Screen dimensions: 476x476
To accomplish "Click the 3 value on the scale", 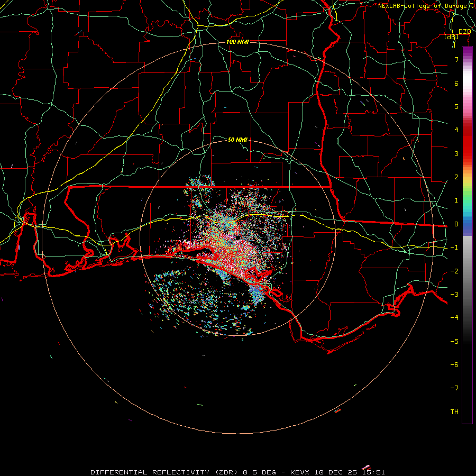I will coord(456,153).
